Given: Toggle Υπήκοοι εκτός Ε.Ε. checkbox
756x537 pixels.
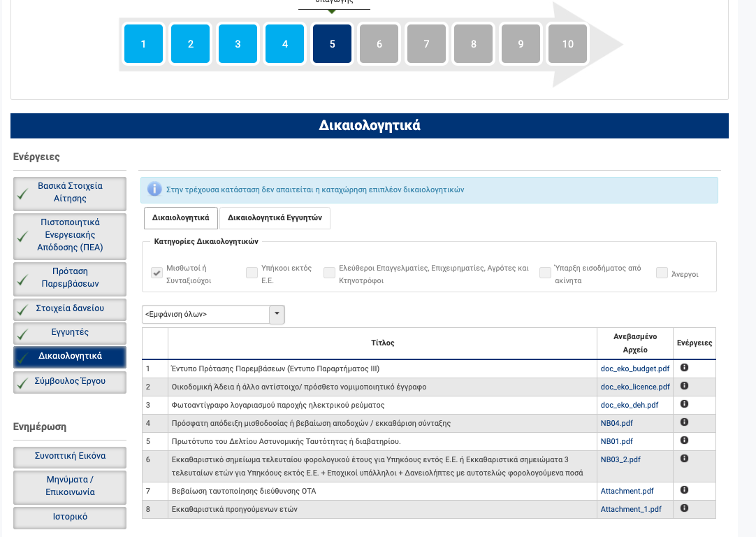Looking at the screenshot, I should coord(252,273).
